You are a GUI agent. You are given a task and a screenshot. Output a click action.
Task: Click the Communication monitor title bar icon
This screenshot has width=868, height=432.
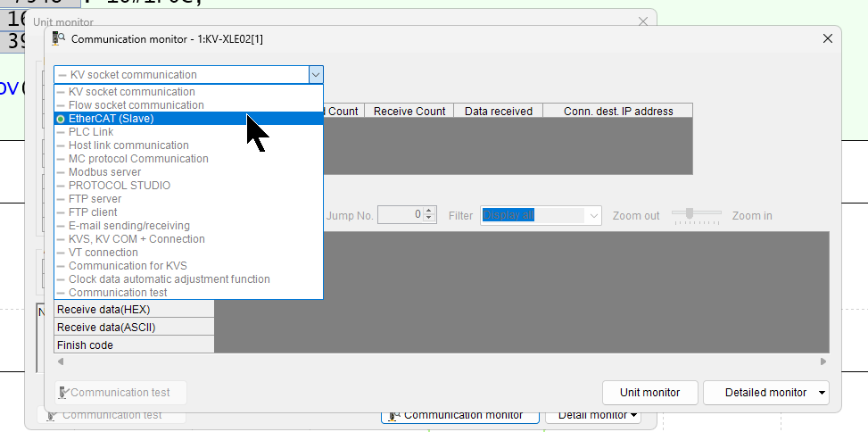(59, 38)
